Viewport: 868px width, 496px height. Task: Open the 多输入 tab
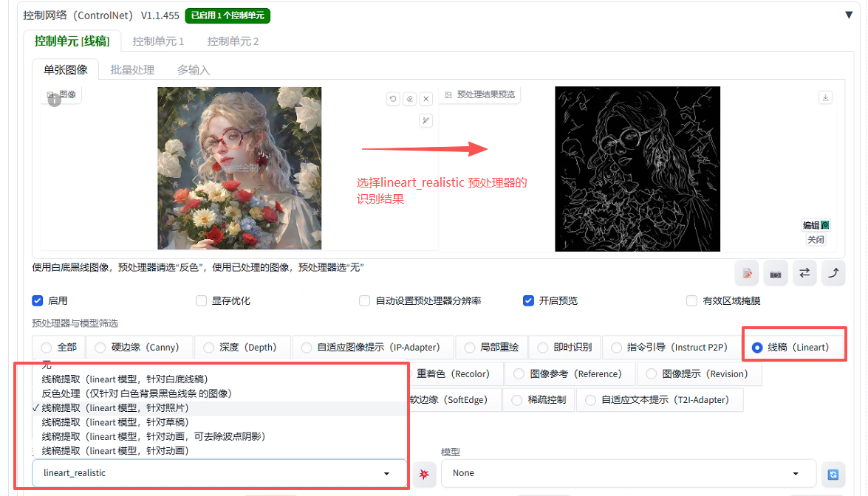pos(194,69)
